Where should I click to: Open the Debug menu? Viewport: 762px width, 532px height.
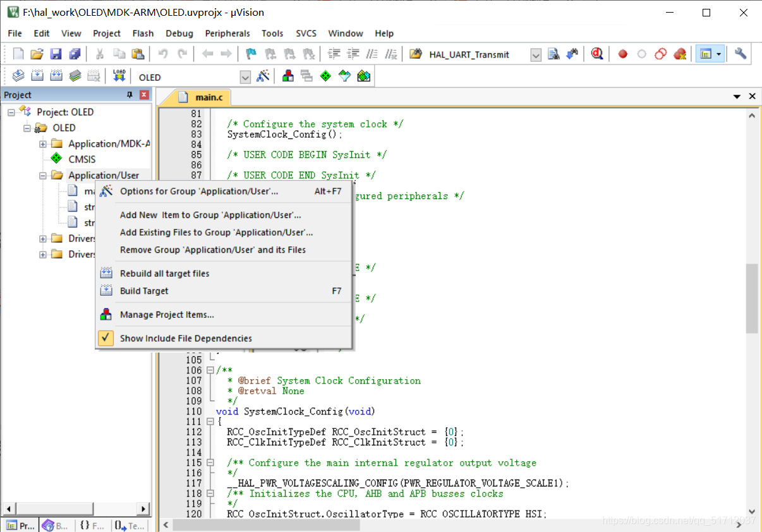point(179,33)
